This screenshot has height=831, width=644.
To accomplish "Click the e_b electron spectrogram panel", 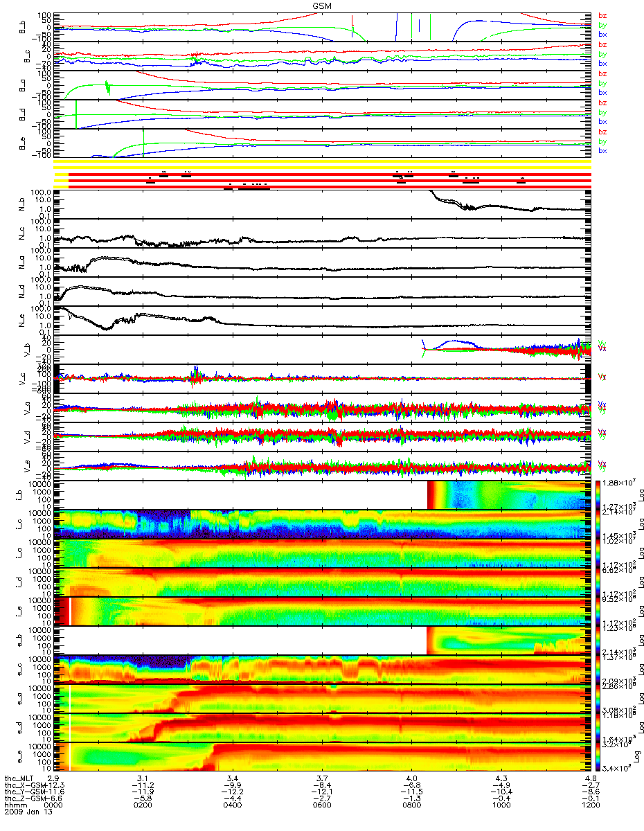I will pyautogui.click(x=323, y=641).
